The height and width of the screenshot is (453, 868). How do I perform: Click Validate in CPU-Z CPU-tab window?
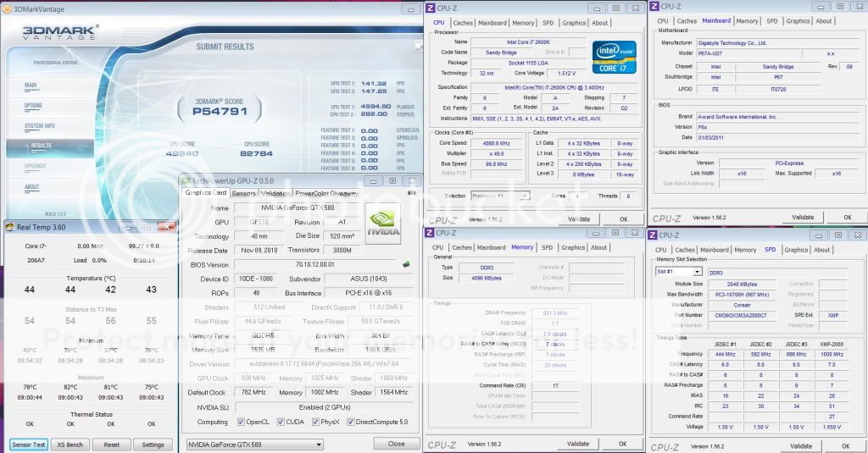pos(578,219)
